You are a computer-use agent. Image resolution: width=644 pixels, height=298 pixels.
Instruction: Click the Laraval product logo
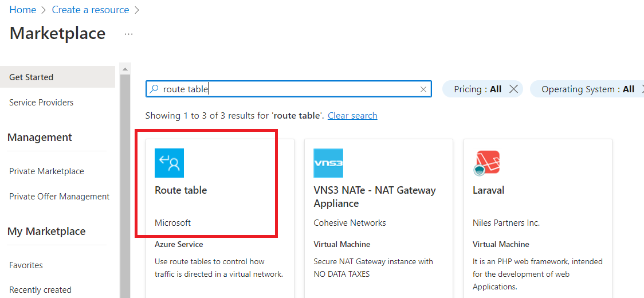[487, 163]
